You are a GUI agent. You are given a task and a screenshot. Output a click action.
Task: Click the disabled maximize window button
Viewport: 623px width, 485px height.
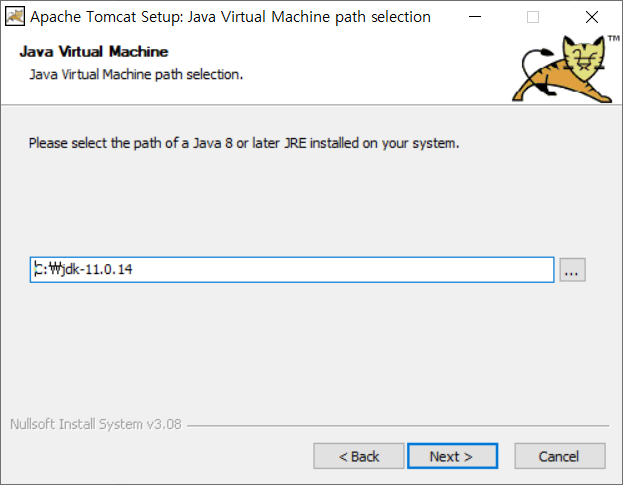coord(533,17)
